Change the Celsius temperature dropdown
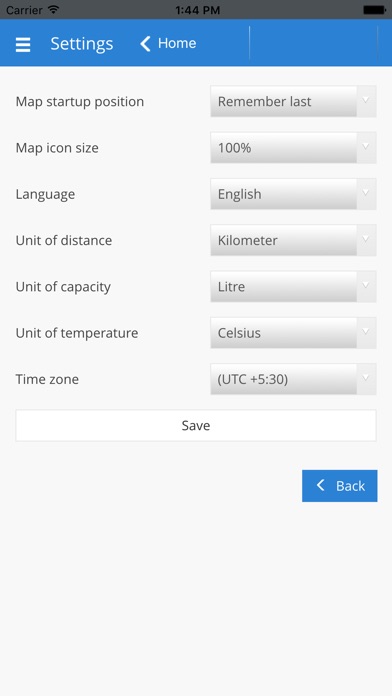The width and height of the screenshot is (392, 696). pyautogui.click(x=293, y=333)
